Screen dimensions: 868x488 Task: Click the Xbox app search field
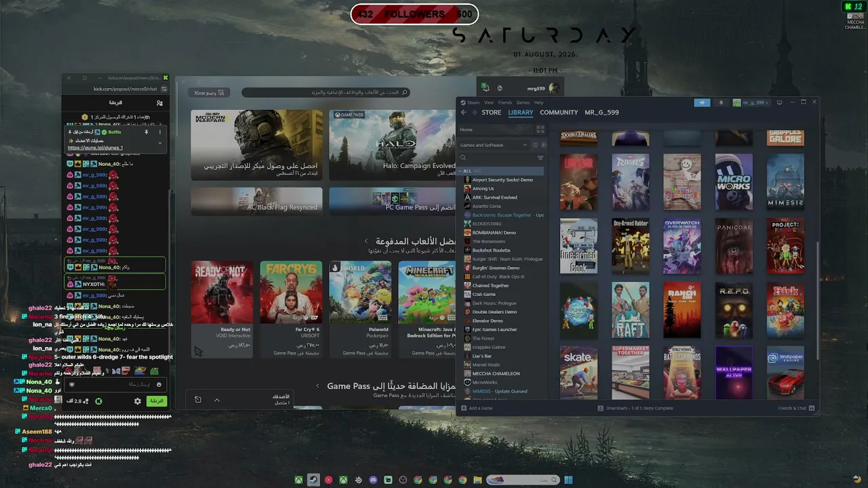pos(325,92)
